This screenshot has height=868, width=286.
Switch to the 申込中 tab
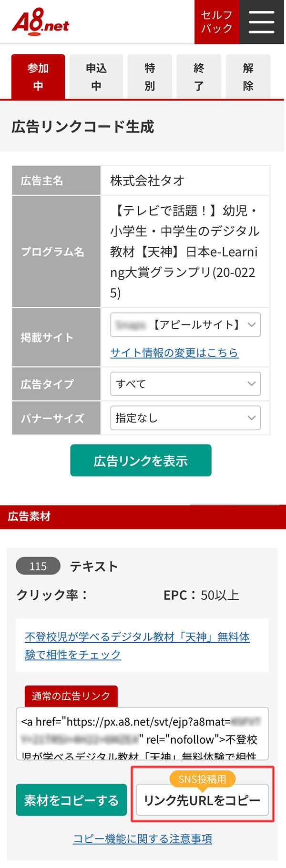coord(96,77)
